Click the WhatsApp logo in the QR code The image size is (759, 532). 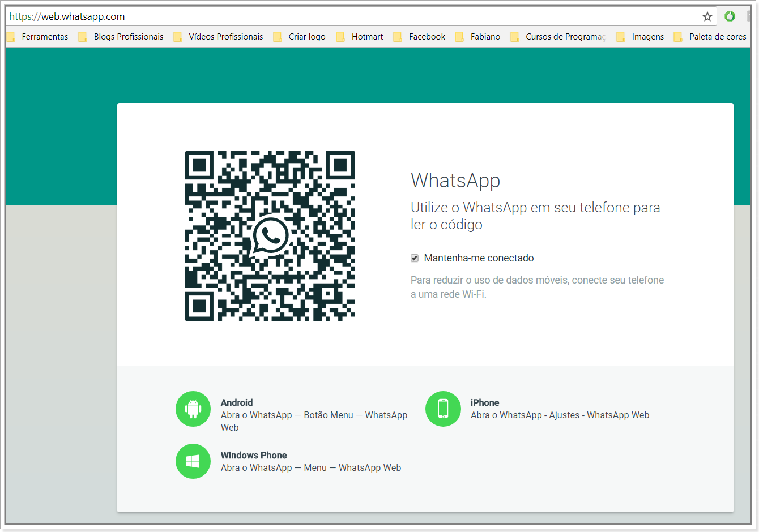pyautogui.click(x=270, y=236)
